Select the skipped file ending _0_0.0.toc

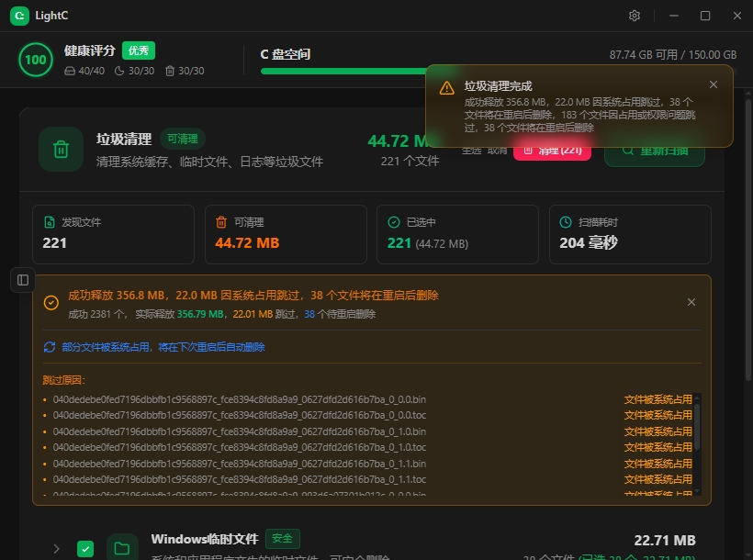[x=239, y=415]
